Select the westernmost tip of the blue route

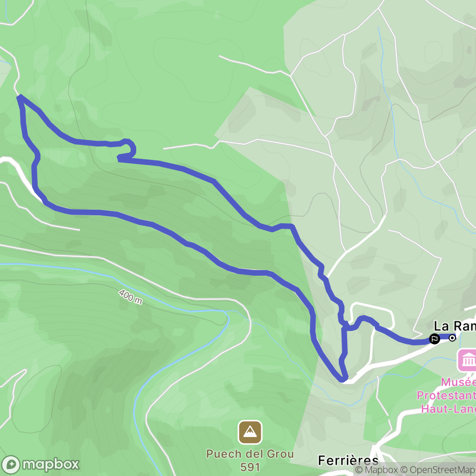pyautogui.click(x=20, y=97)
